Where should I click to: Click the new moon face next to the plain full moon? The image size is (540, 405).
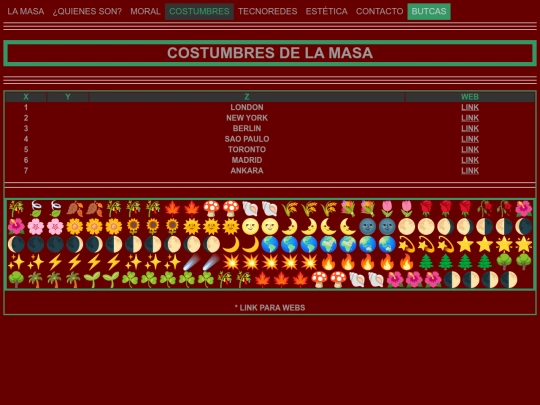click(x=387, y=227)
